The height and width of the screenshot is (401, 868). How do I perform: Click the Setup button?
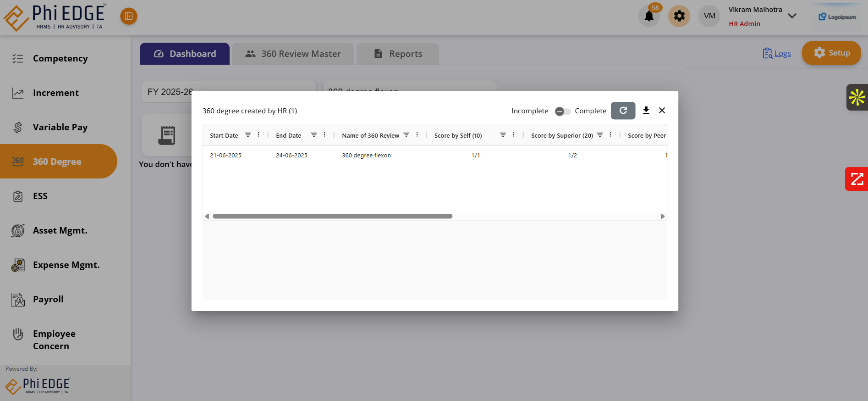(831, 53)
